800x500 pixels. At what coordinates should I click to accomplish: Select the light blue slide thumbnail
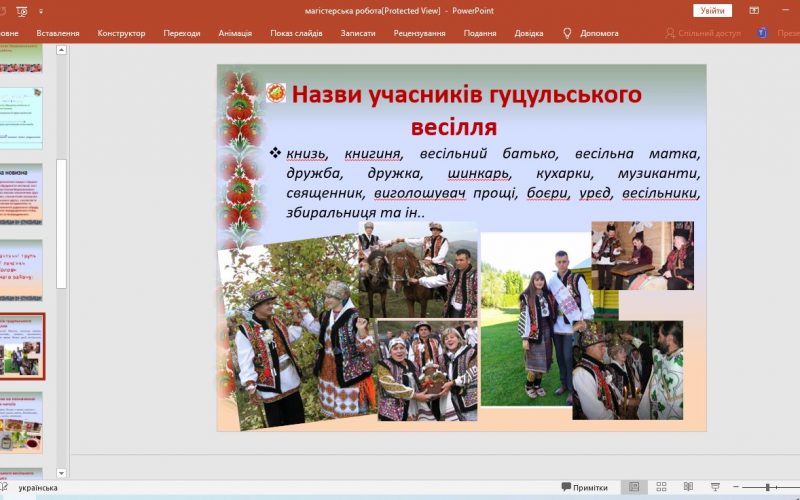(21, 118)
